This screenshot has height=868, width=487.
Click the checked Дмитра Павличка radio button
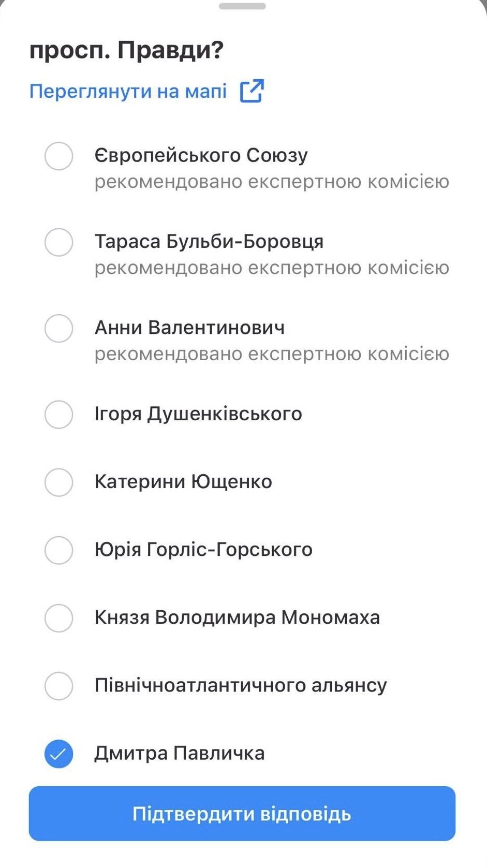pyautogui.click(x=58, y=754)
